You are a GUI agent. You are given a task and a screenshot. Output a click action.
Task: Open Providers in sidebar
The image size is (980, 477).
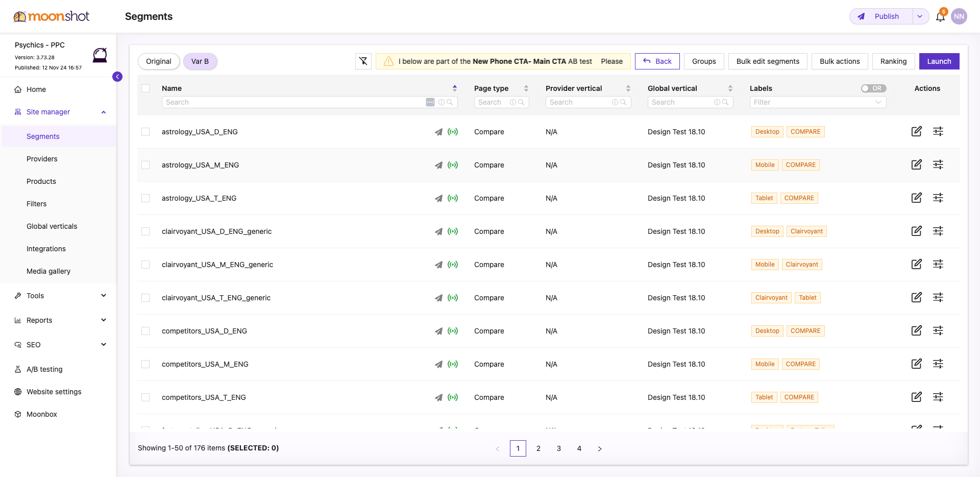(x=42, y=159)
